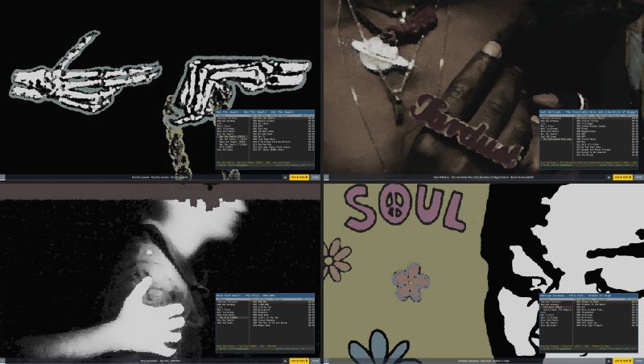Image resolution: width=644 pixels, height=364 pixels.
Task: Click the title bar of the Amerigo Gazaway player window
Action: coord(589,296)
